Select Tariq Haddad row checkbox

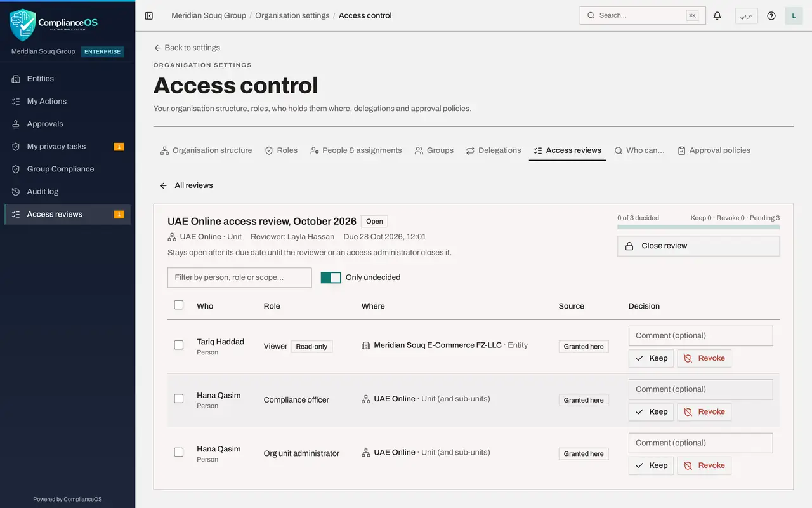coord(179,345)
